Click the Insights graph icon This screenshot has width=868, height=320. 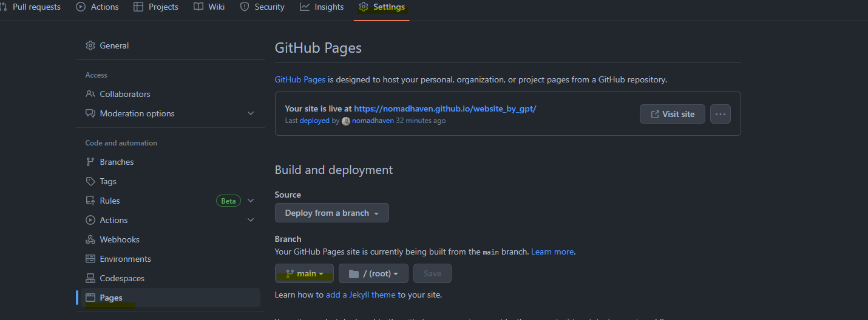[x=305, y=7]
